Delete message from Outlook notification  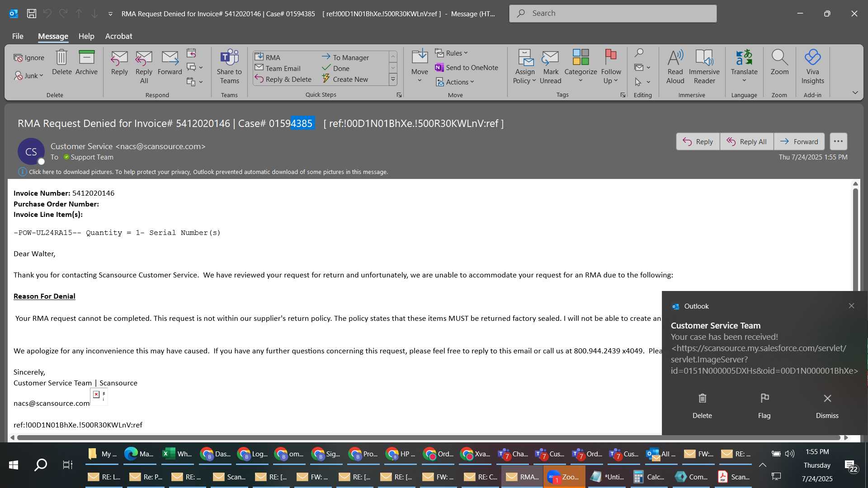702,406
